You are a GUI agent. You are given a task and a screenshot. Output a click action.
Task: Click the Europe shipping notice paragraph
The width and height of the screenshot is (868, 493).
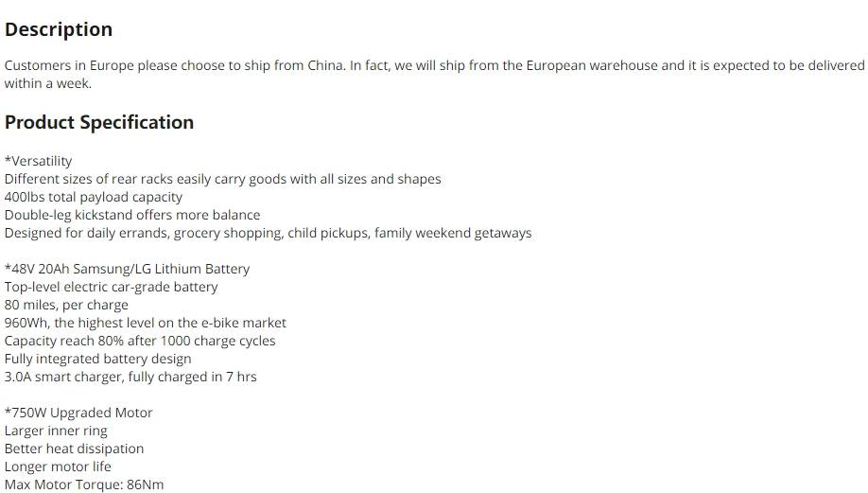point(435,74)
